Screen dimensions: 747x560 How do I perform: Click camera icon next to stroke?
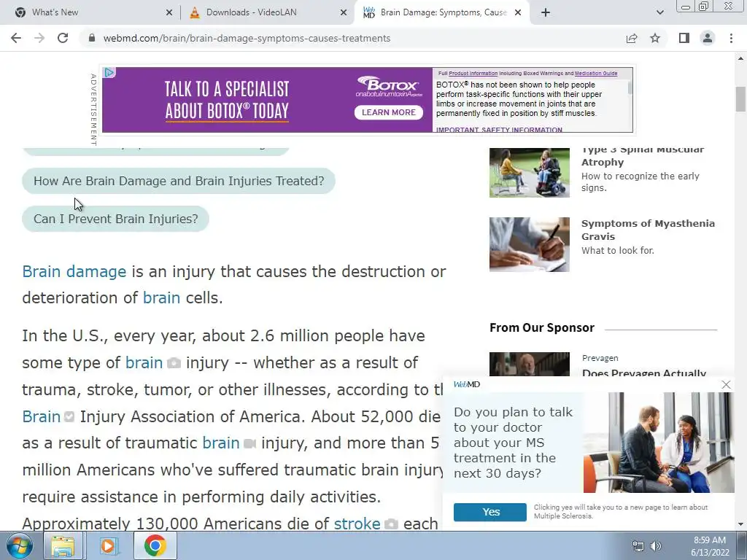tap(391, 524)
